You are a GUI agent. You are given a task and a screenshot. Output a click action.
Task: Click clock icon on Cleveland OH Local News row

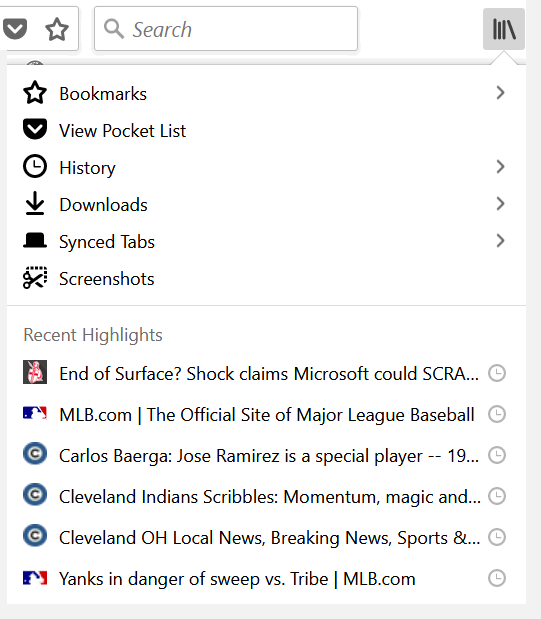pyautogui.click(x=497, y=537)
